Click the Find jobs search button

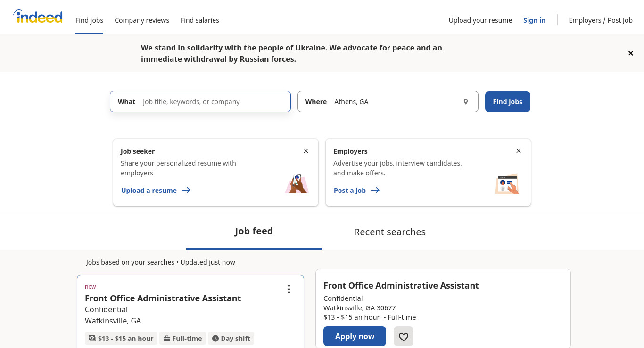[508, 102]
